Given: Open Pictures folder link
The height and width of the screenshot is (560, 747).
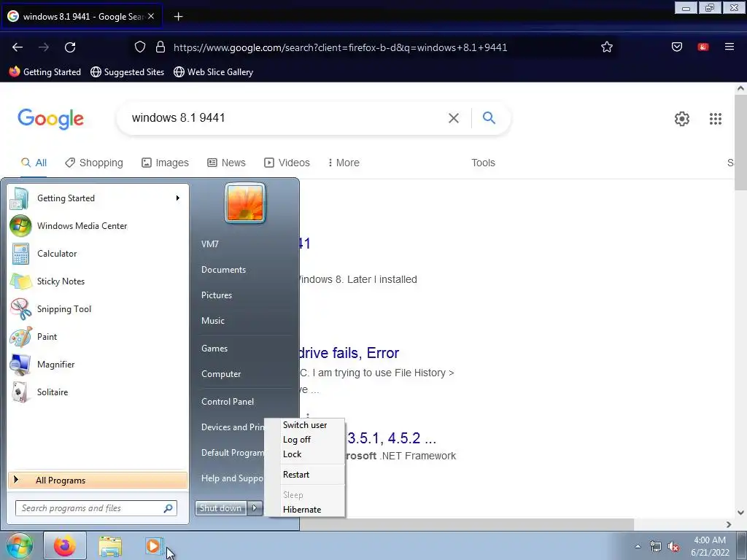Looking at the screenshot, I should tap(217, 295).
